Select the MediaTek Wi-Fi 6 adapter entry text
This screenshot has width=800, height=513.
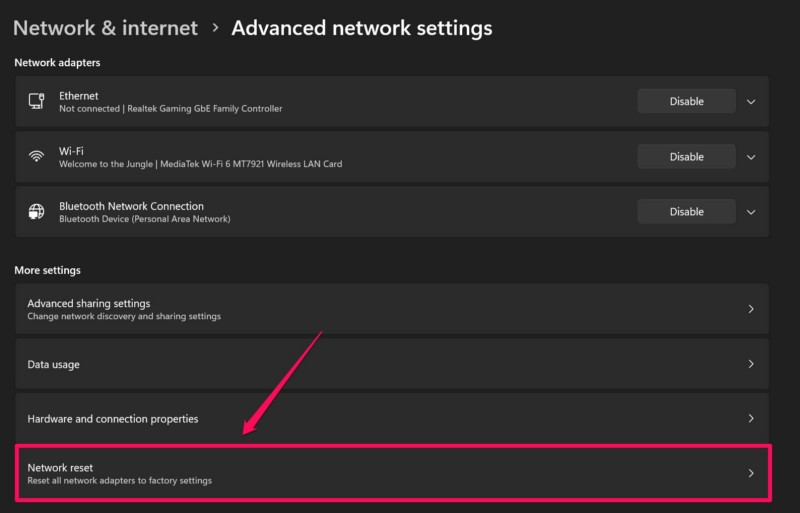coord(200,164)
